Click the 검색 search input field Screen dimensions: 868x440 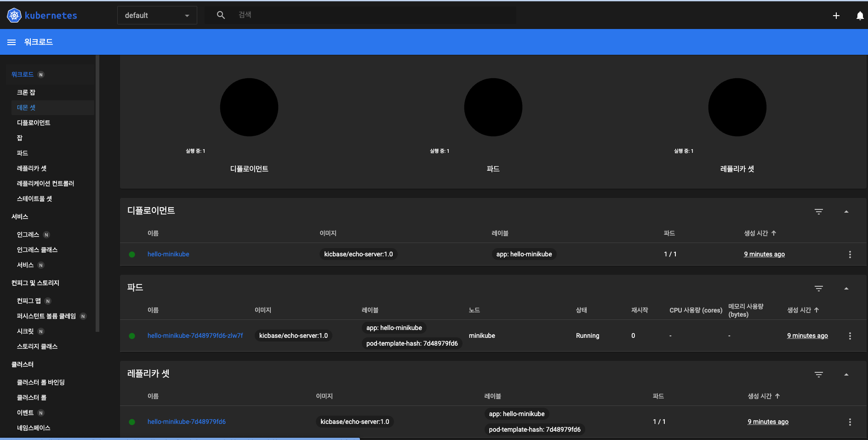tap(368, 15)
